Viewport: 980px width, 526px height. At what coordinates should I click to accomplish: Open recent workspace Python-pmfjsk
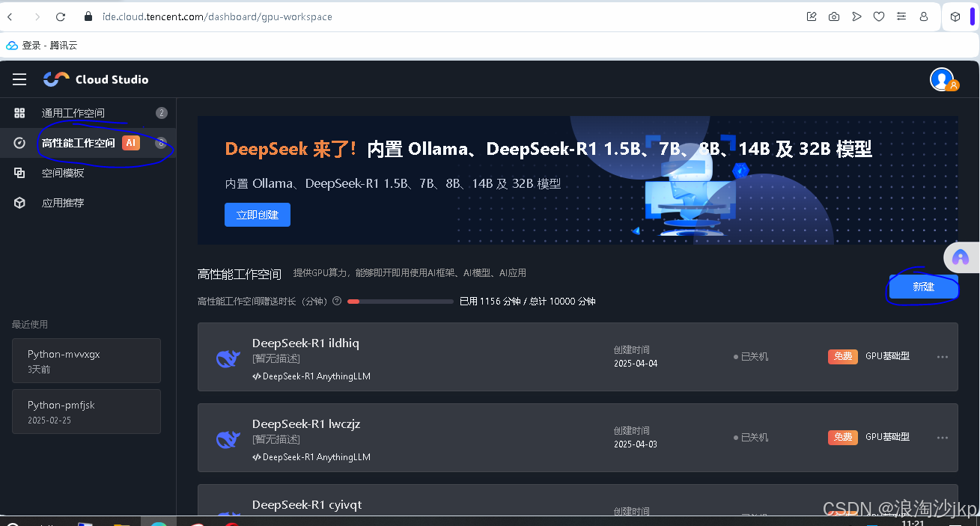pyautogui.click(x=86, y=412)
